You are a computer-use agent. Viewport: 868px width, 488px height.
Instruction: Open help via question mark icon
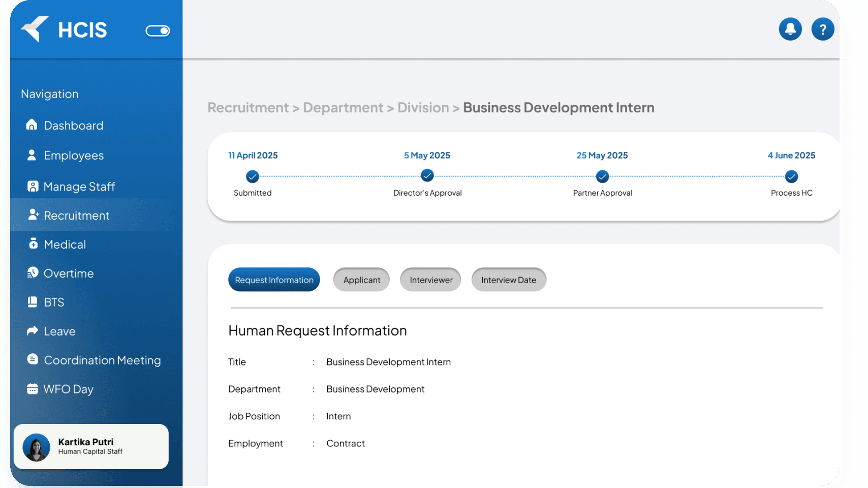coord(823,29)
